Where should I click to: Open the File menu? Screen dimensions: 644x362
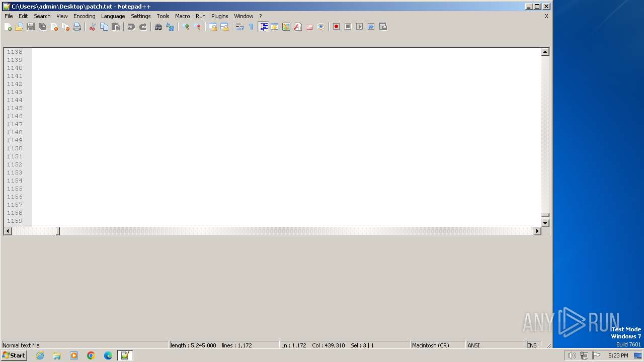(9, 16)
